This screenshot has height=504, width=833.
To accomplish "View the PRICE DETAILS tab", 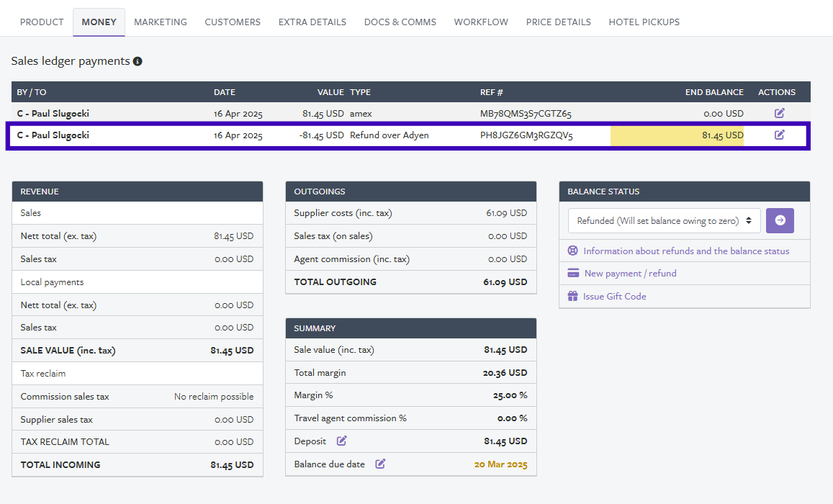I will tap(559, 22).
